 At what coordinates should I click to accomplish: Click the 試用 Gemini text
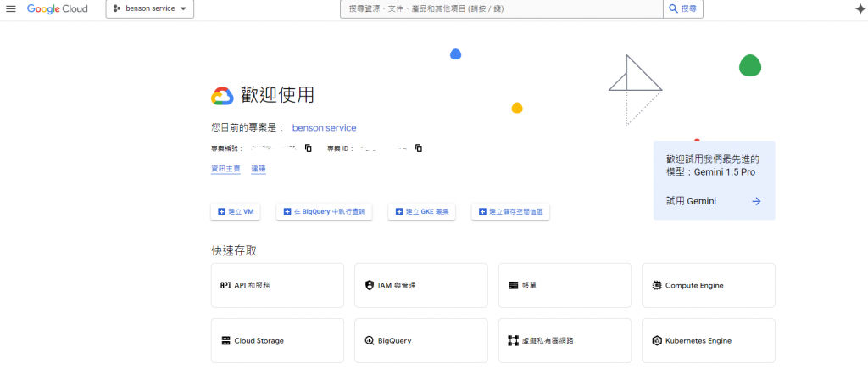tap(692, 202)
